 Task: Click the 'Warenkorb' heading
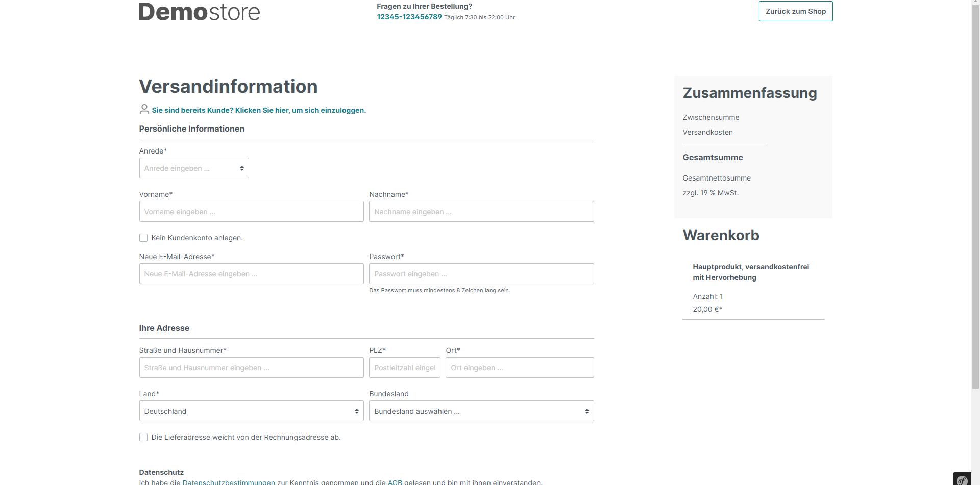coord(721,236)
